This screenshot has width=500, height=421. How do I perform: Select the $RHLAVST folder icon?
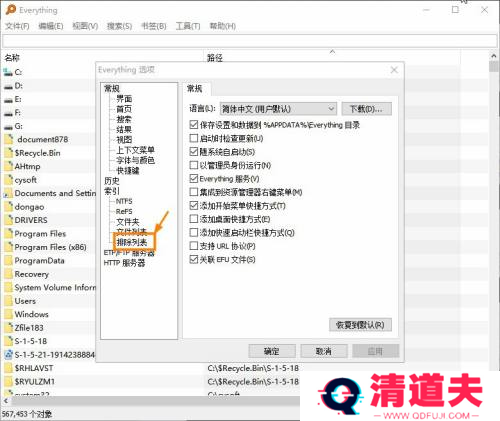[9, 368]
